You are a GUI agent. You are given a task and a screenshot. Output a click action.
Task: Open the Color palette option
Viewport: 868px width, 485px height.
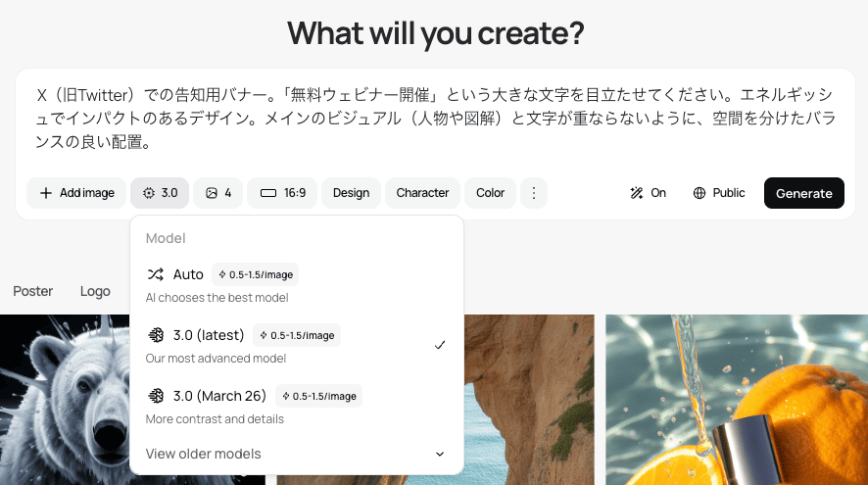[490, 193]
